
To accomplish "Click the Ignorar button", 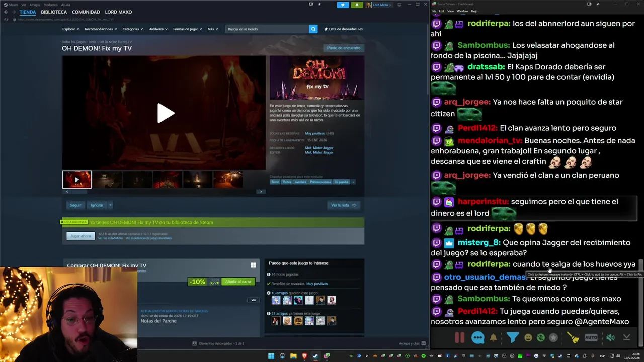I will click(x=97, y=205).
